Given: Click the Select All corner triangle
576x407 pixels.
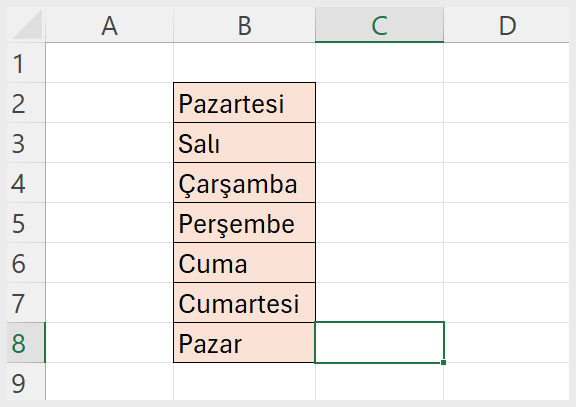Looking at the screenshot, I should click(26, 25).
